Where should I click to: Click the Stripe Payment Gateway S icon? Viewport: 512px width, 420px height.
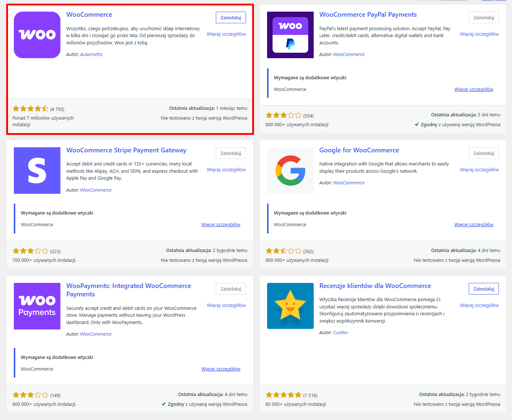(37, 171)
